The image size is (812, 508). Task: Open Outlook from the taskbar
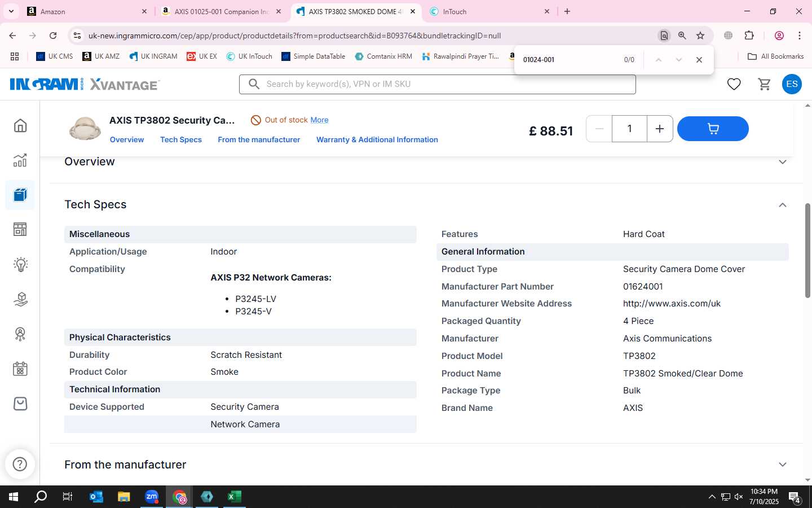point(96,497)
